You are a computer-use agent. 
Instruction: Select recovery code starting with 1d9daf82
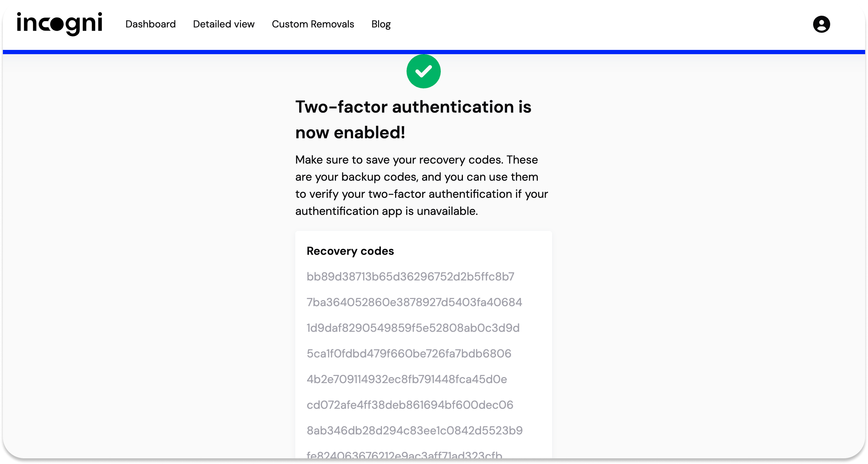click(413, 328)
